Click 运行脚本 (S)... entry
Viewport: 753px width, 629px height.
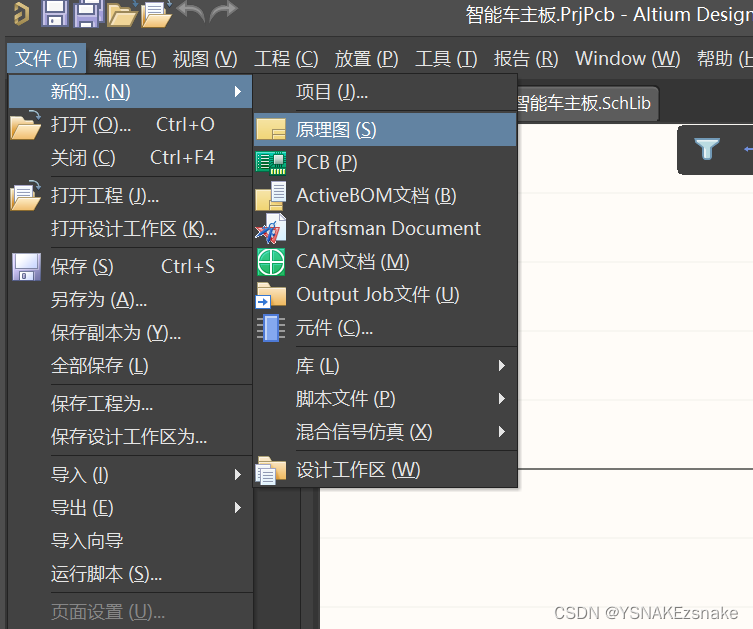coord(130,574)
